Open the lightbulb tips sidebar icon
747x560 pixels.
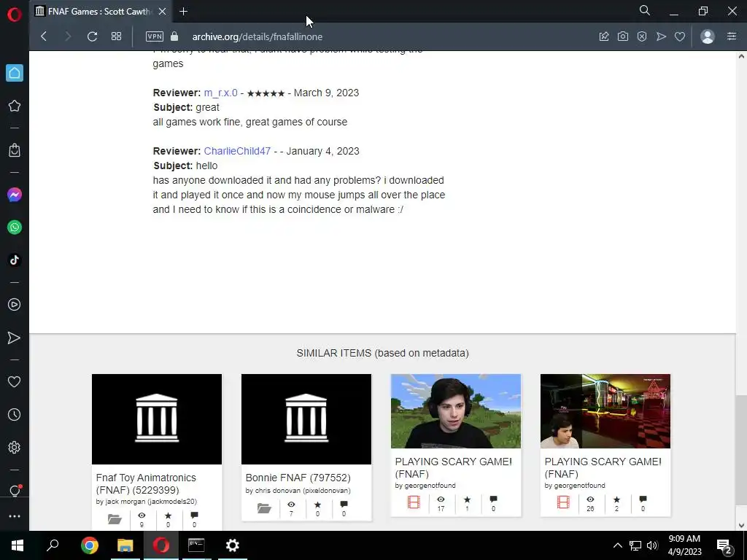[15, 491]
